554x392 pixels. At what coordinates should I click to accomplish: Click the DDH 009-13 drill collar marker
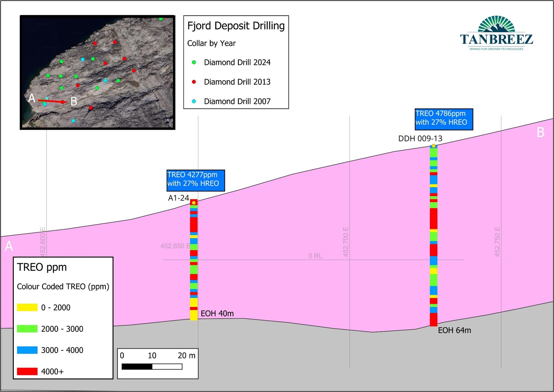434,146
